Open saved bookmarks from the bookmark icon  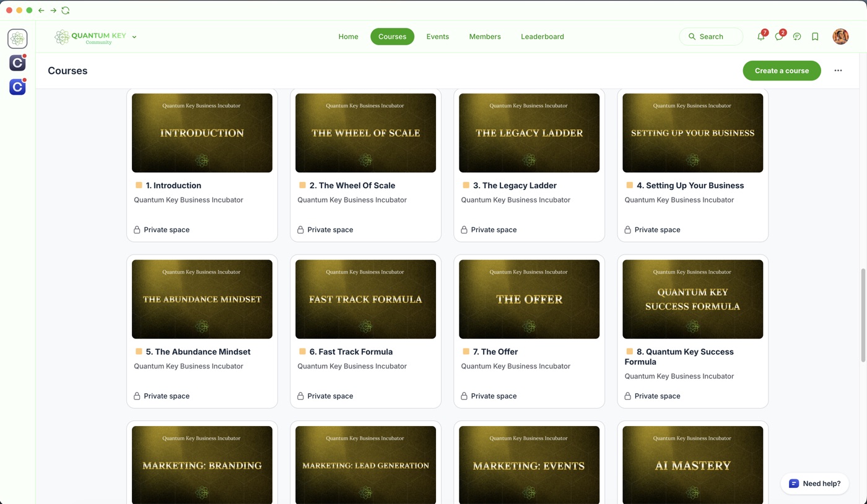[x=815, y=37]
